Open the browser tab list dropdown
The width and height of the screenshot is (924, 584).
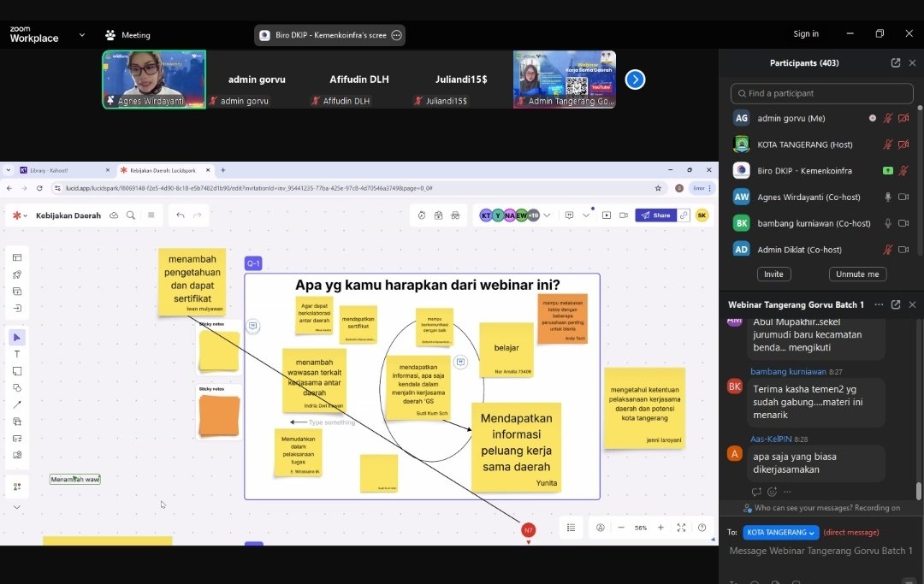click(9, 170)
